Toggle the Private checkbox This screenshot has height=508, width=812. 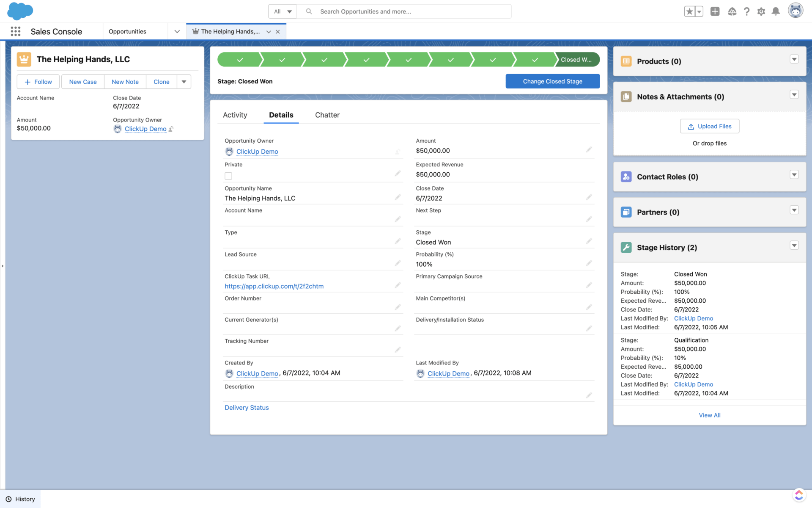[x=228, y=176]
